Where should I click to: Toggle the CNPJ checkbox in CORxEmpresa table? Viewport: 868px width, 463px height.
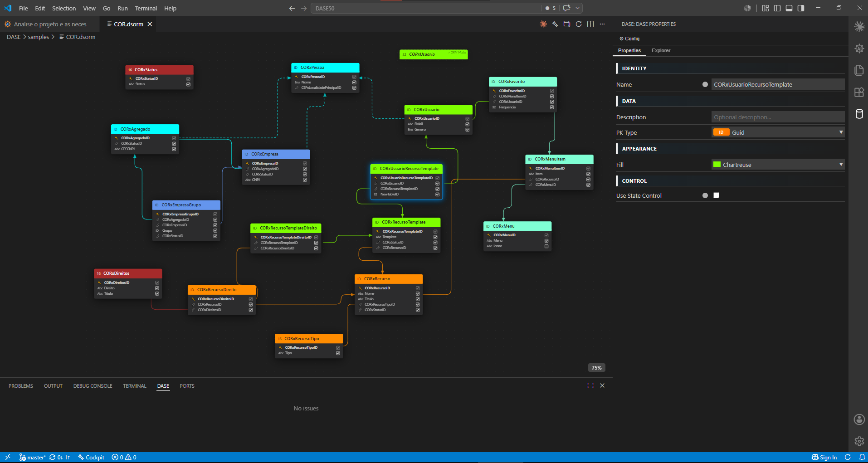[305, 180]
